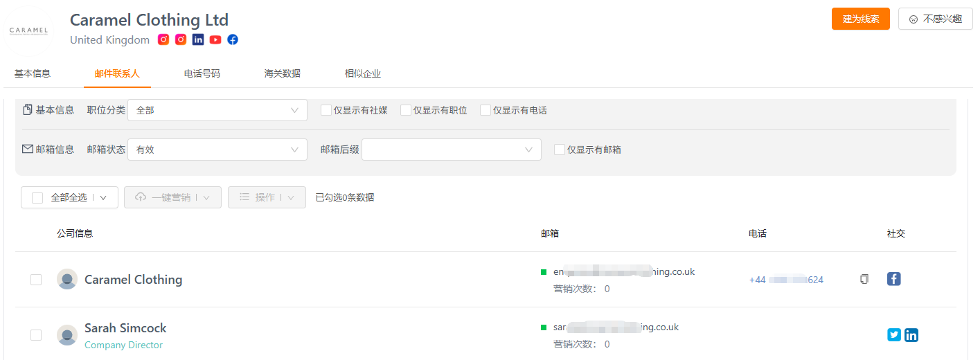Click the 基本信息 document icon in filter panel

(28, 110)
